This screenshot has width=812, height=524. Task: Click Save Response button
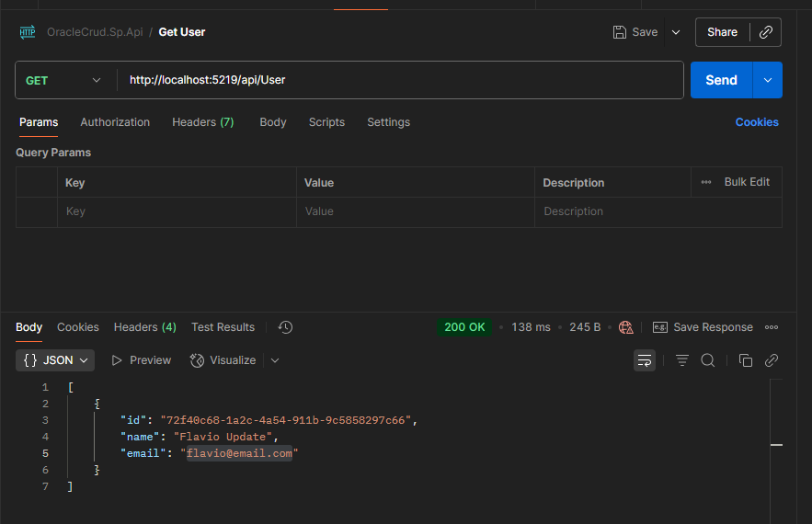point(703,327)
